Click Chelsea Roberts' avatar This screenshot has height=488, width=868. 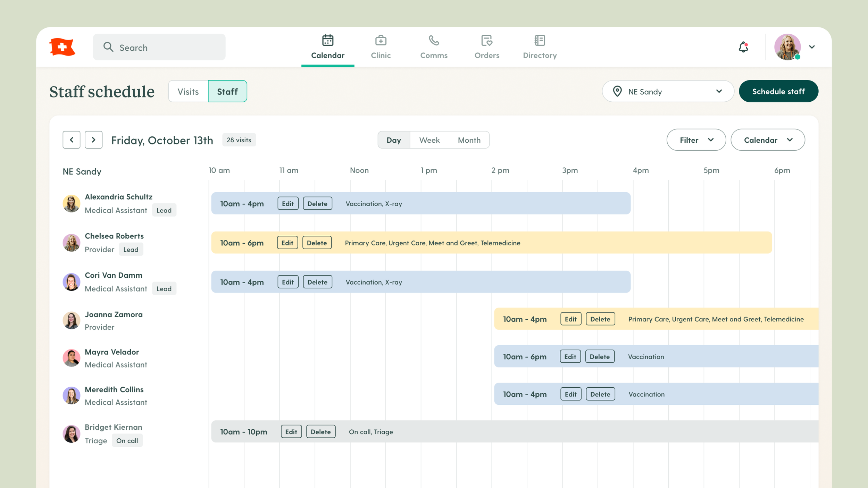(72, 243)
